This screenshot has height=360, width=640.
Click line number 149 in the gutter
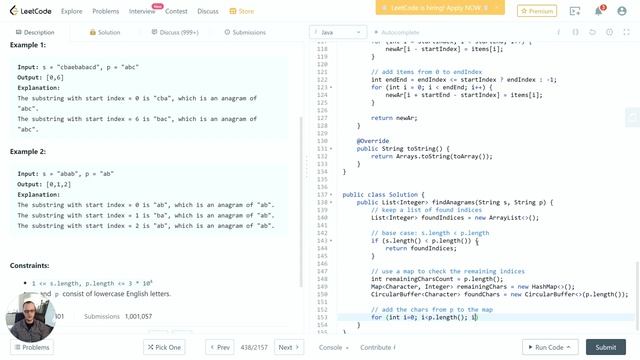[x=322, y=287]
